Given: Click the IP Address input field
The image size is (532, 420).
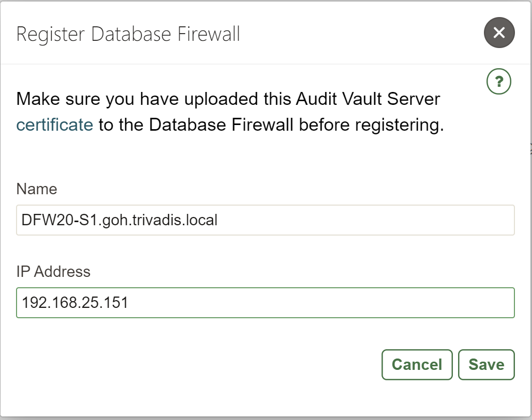Looking at the screenshot, I should [x=265, y=303].
